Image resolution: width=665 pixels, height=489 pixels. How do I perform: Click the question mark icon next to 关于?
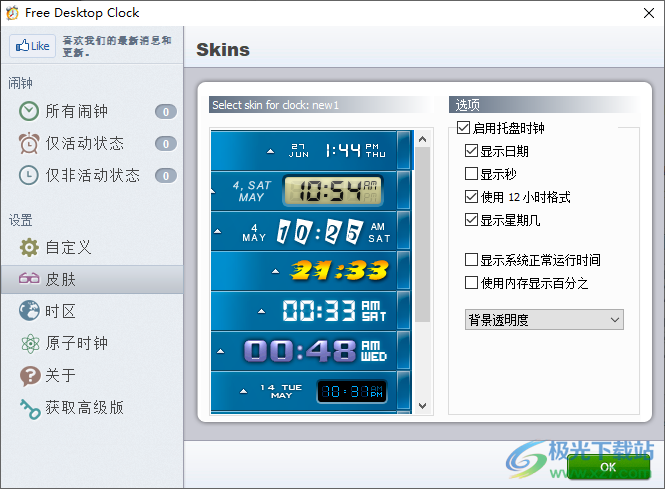pos(30,375)
